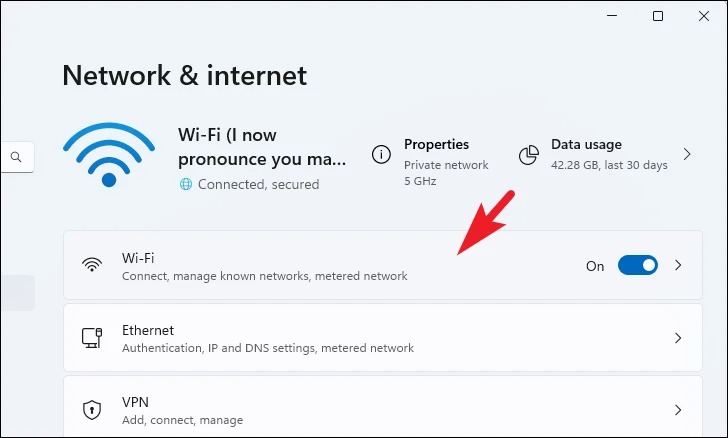The width and height of the screenshot is (728, 438).
Task: Open Data usage 42.28 GB link
Action: pos(606,155)
